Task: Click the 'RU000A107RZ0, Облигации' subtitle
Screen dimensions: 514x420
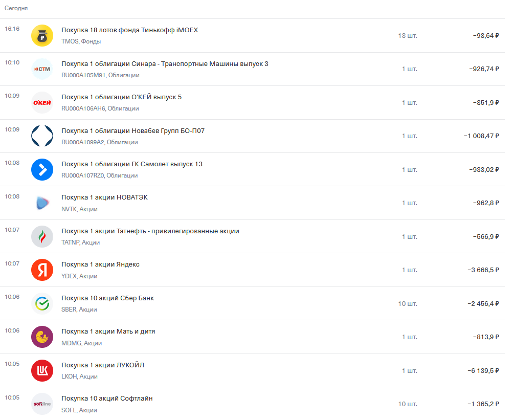Action: (99, 175)
